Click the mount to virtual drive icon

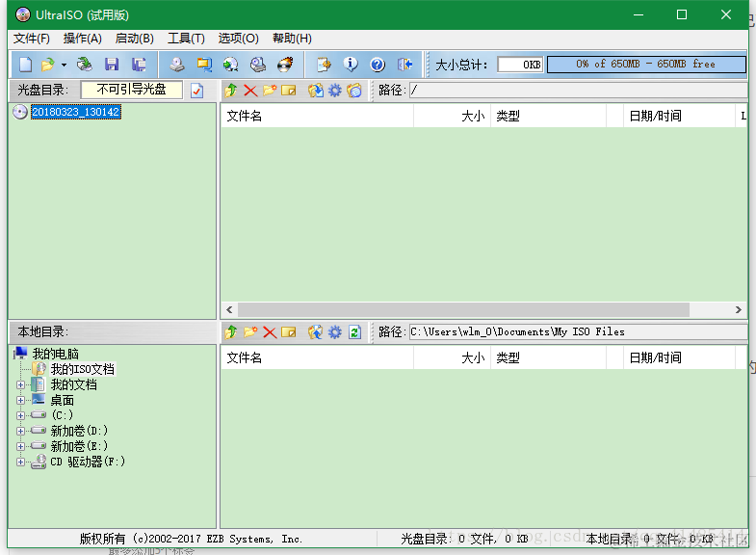[x=258, y=65]
